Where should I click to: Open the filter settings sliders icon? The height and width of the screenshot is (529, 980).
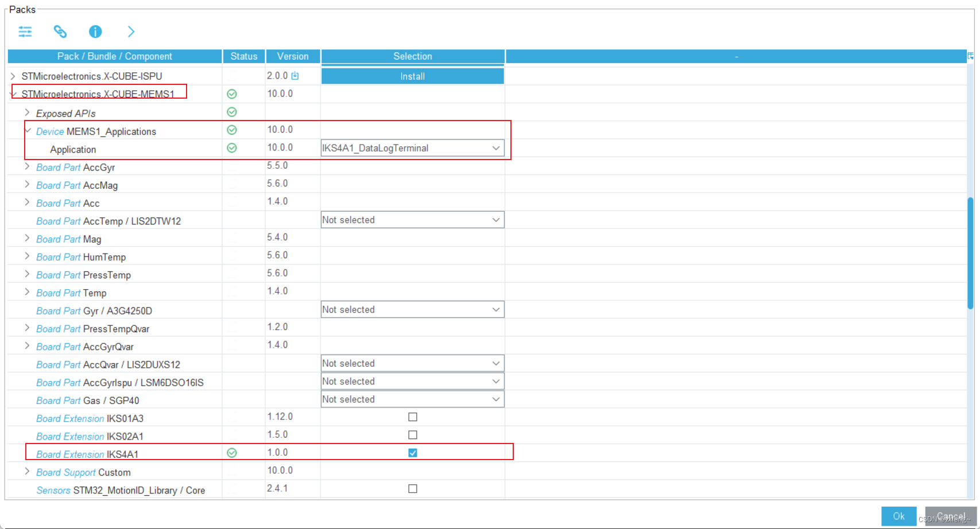(x=25, y=32)
